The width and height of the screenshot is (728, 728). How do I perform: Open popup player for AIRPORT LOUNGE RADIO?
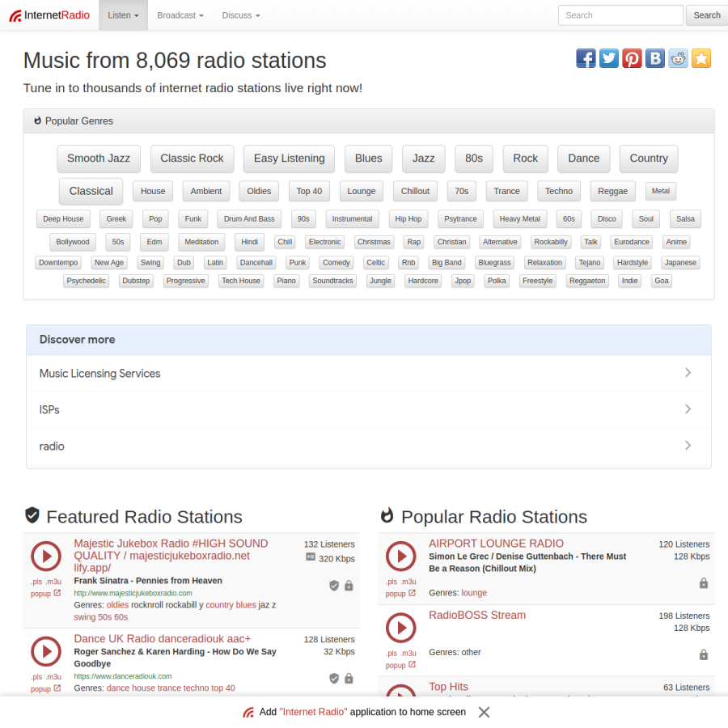click(x=400, y=594)
